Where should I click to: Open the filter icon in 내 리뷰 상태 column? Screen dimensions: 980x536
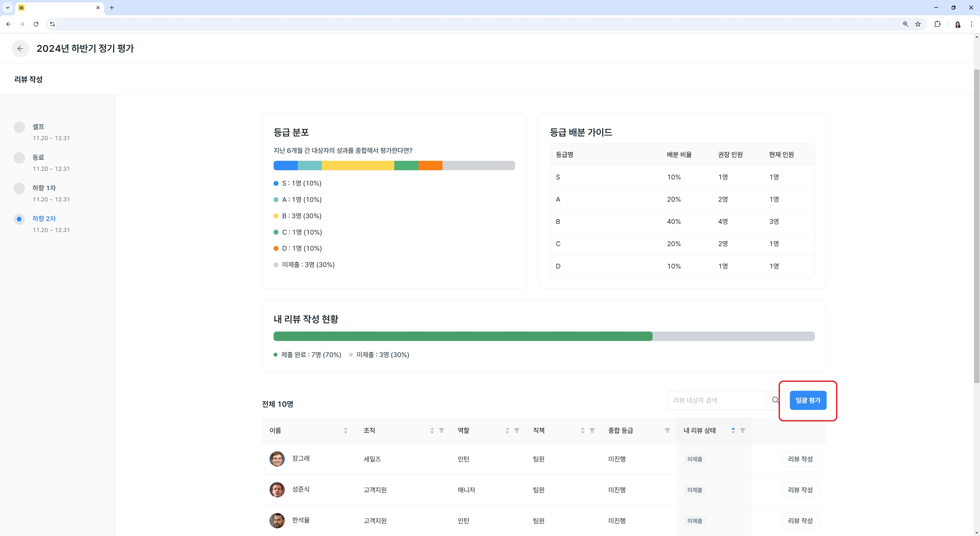[x=743, y=430]
